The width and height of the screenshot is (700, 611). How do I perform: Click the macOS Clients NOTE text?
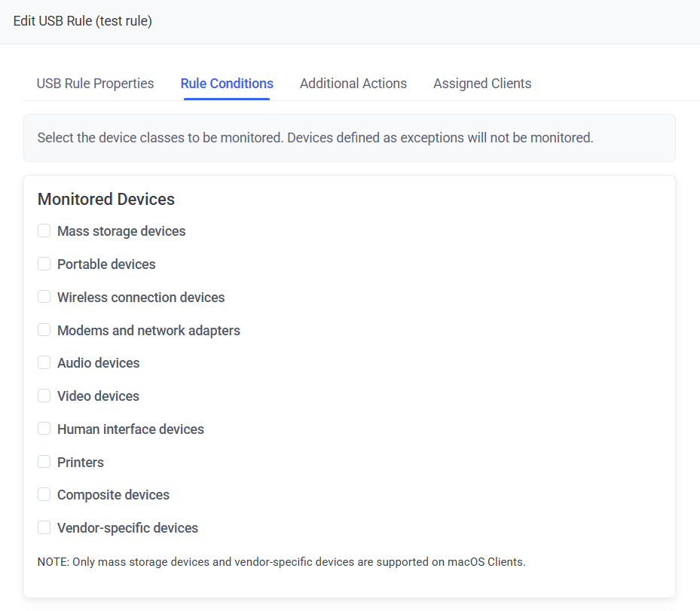281,562
